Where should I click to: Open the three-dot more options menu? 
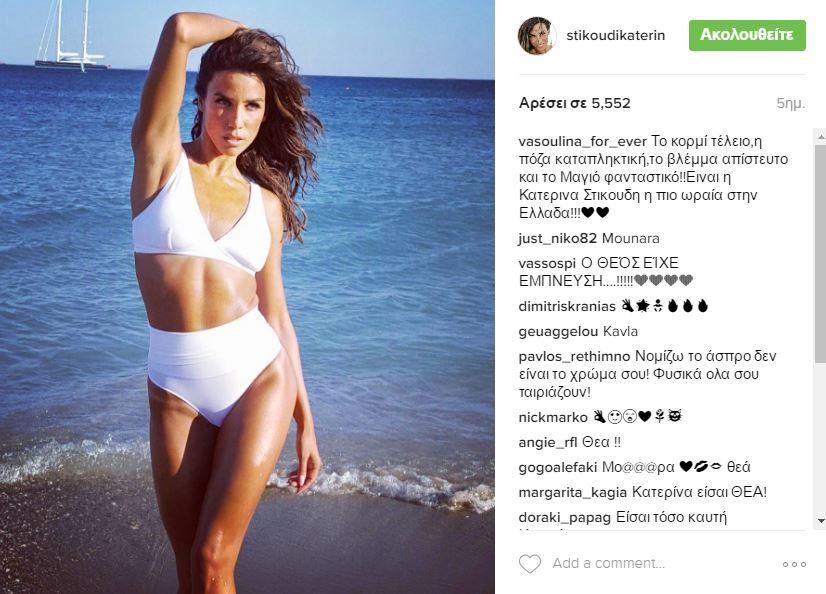[x=794, y=564]
